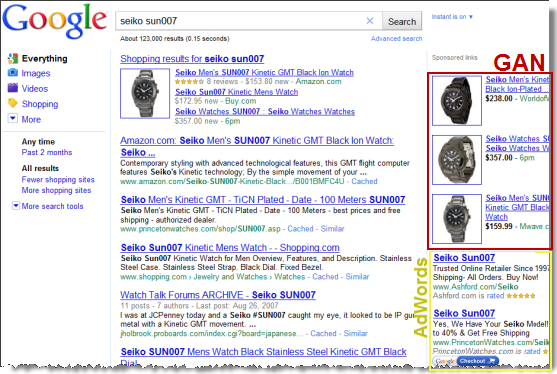This screenshot has height=374, width=557.
Task: Open the Advanced search link
Action: click(396, 38)
